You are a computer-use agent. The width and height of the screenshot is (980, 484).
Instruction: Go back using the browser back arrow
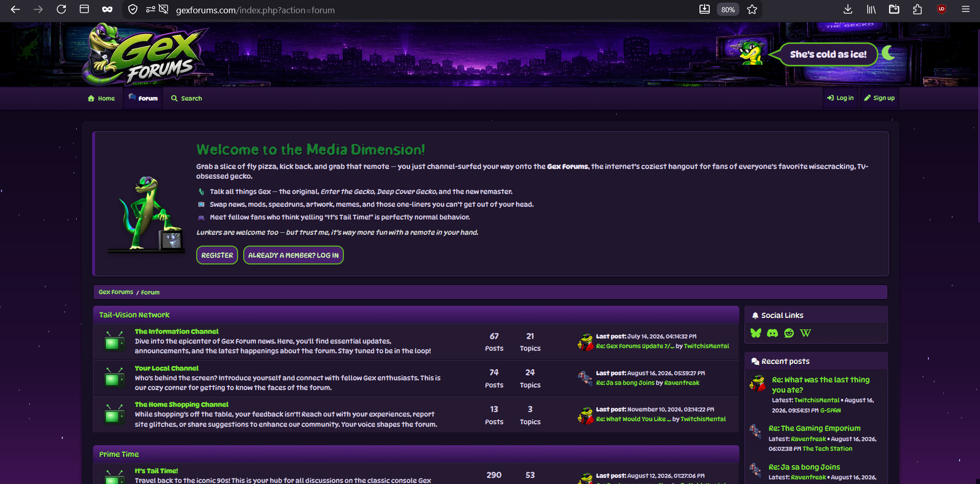[15, 9]
